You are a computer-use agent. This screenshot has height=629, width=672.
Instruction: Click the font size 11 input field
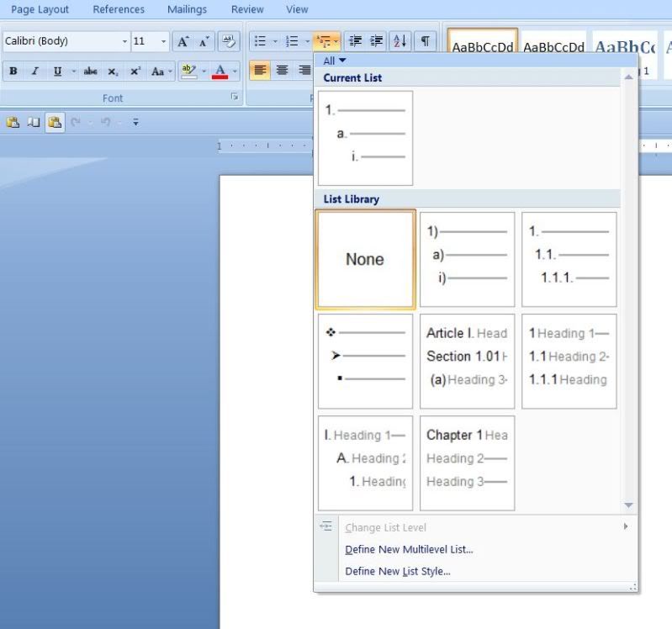(x=146, y=41)
